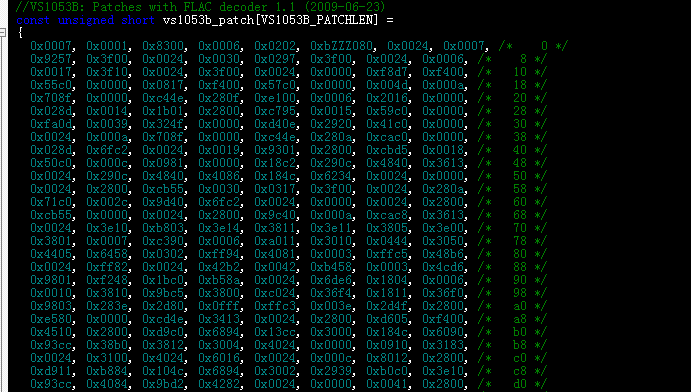691x392 pixels.
Task: Click the value 0xd40e
Action: (275, 124)
